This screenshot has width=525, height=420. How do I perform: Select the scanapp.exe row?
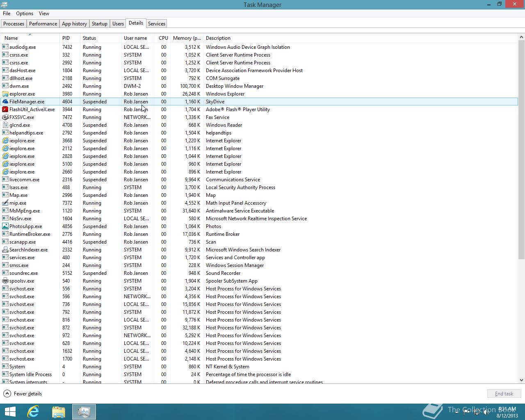tap(259, 242)
